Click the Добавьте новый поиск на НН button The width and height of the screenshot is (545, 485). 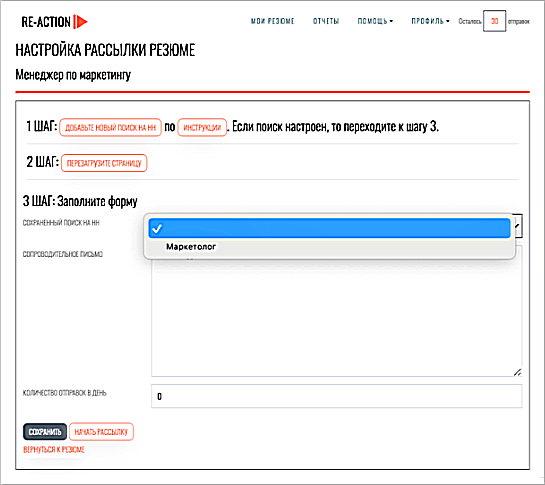110,128
